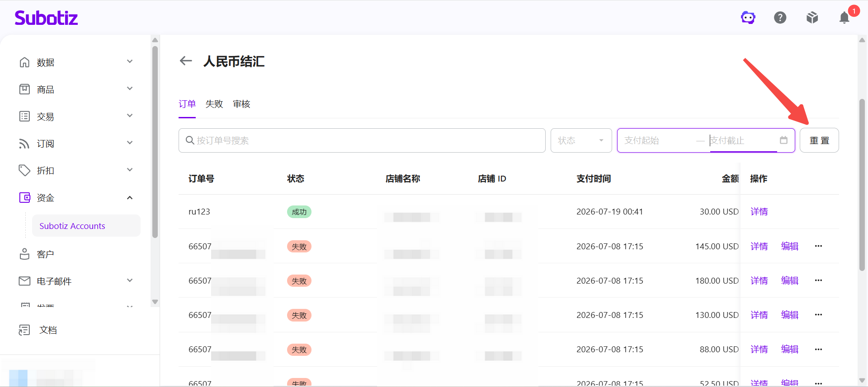Click the 店铺名称 column header

pyautogui.click(x=403, y=179)
